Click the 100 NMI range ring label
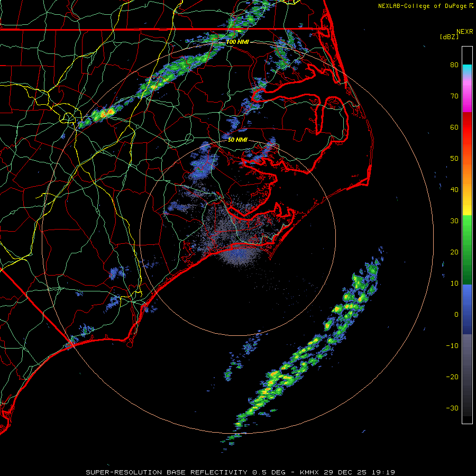Screen dimensions: 476x476 237,42
